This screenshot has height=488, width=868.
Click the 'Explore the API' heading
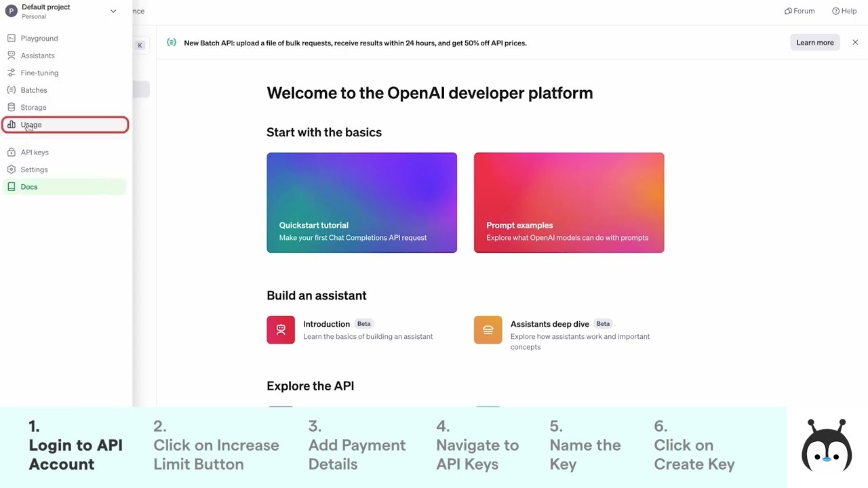pyautogui.click(x=310, y=386)
